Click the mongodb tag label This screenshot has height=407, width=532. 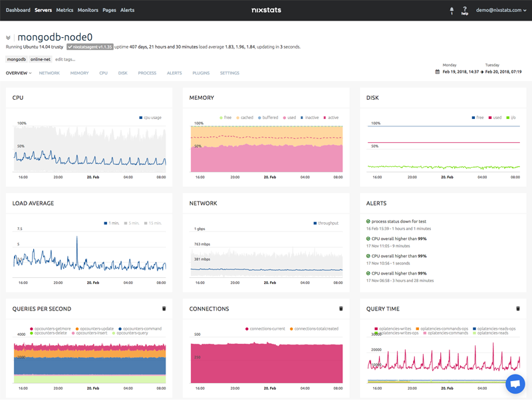click(x=17, y=59)
